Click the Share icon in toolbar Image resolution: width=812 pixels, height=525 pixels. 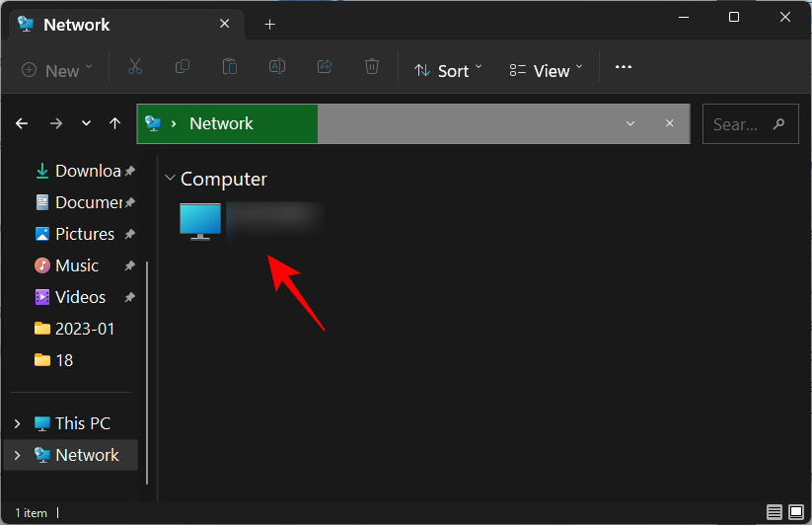point(325,68)
